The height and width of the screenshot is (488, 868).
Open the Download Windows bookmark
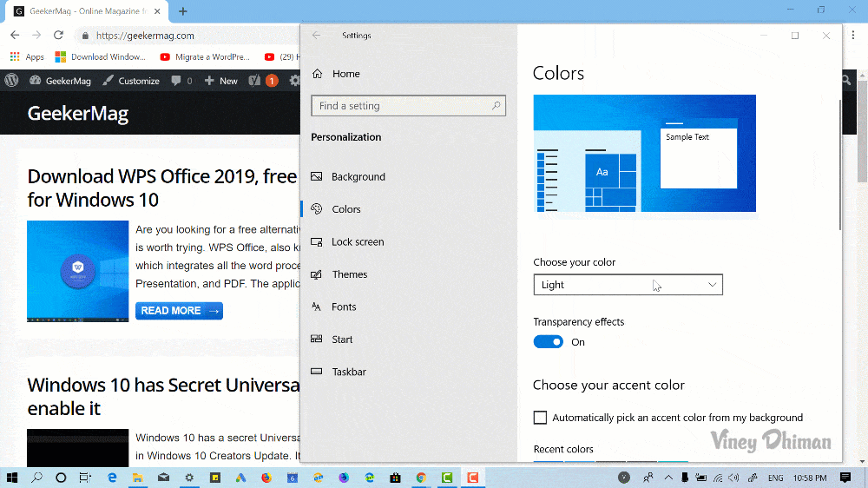point(100,56)
